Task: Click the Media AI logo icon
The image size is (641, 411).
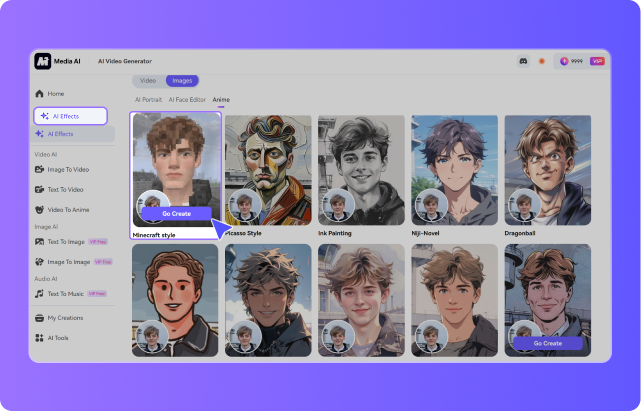Action: click(x=42, y=61)
